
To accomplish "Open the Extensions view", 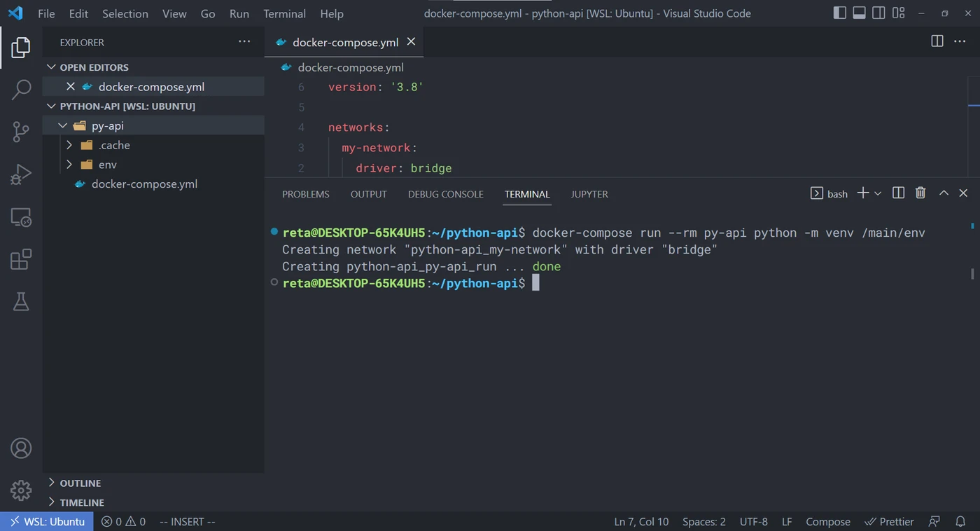I will (x=21, y=259).
